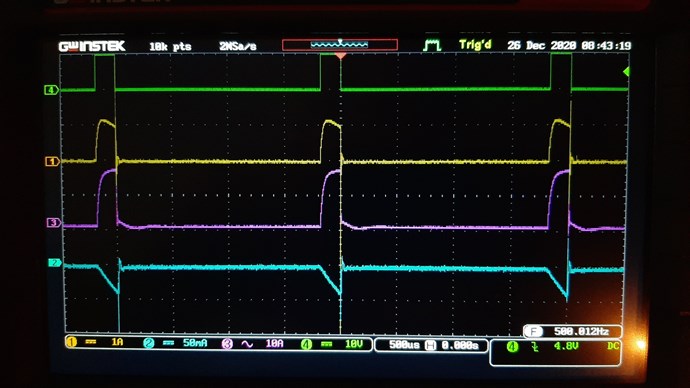Click the date and time display

(x=569, y=45)
